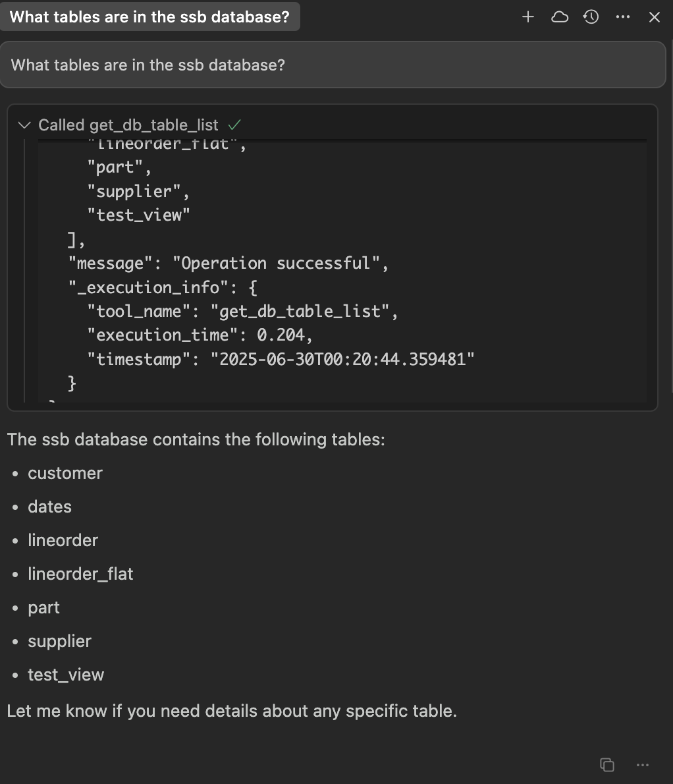Viewport: 673px width, 784px height.
Task: Open response more actions ellipsis
Action: (x=643, y=765)
